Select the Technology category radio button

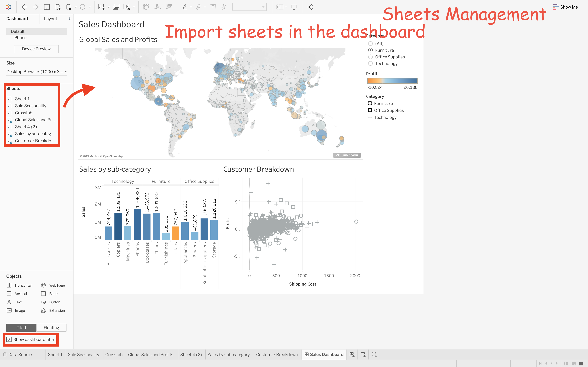coord(370,64)
